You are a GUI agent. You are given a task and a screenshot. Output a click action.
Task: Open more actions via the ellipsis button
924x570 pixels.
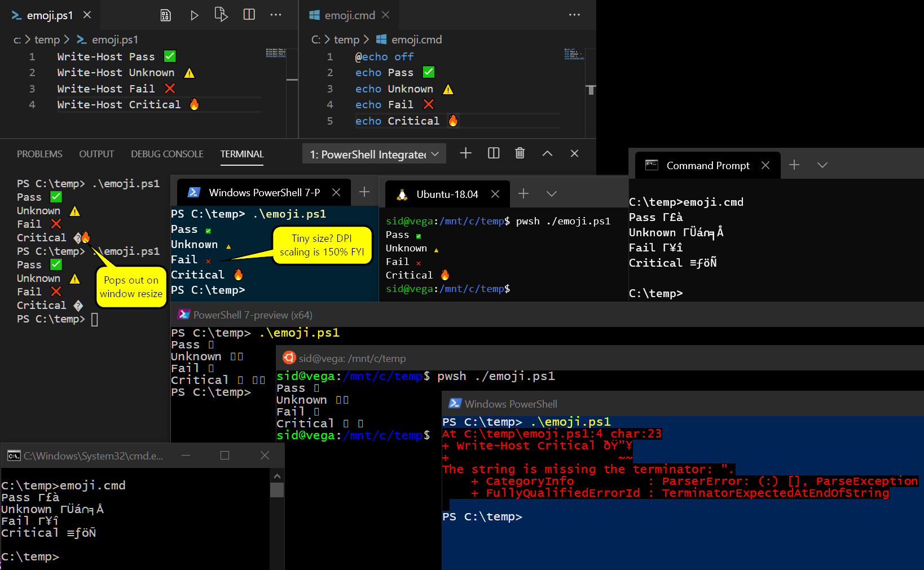coord(276,15)
